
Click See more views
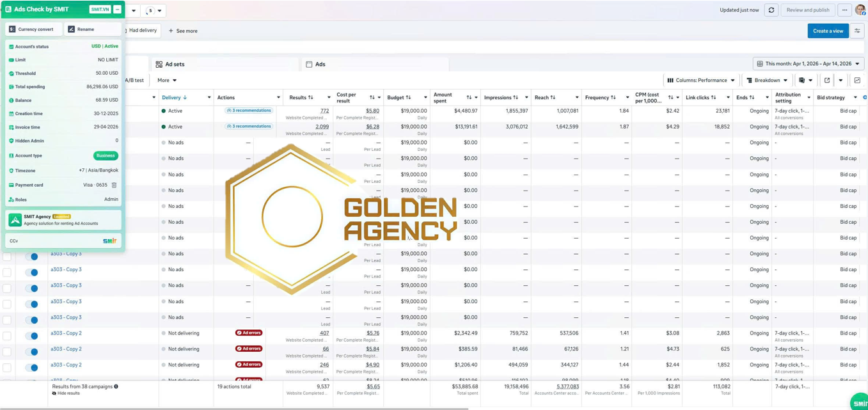[x=183, y=31]
